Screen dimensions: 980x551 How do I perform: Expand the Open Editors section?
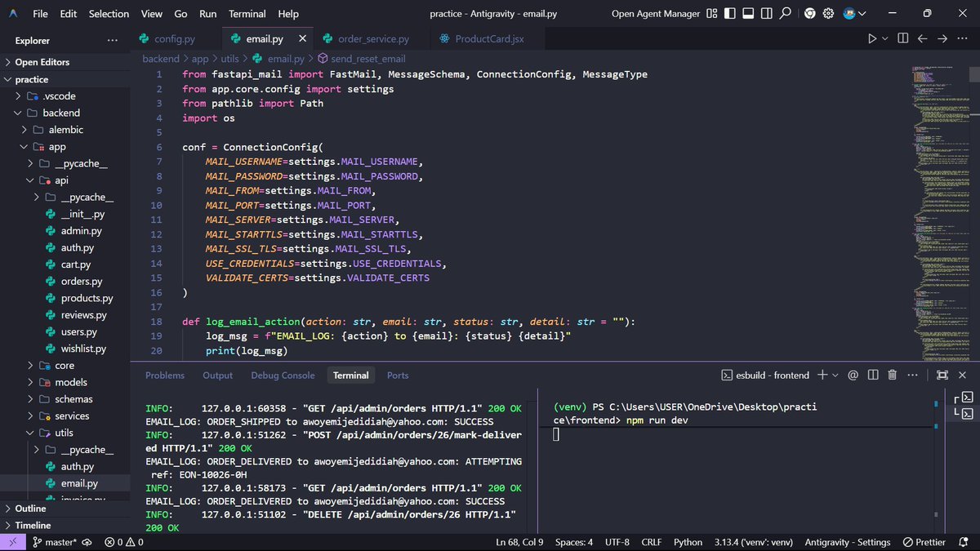point(65,62)
